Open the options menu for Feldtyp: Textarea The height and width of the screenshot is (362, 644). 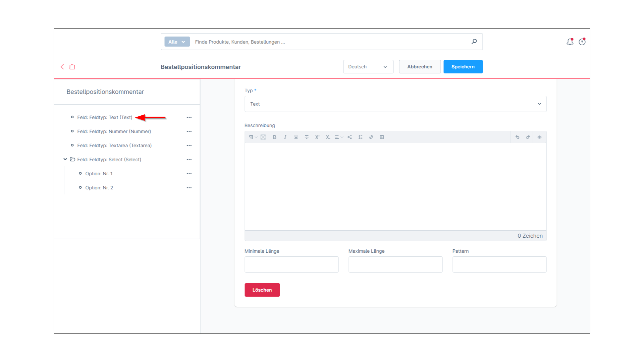[189, 145]
